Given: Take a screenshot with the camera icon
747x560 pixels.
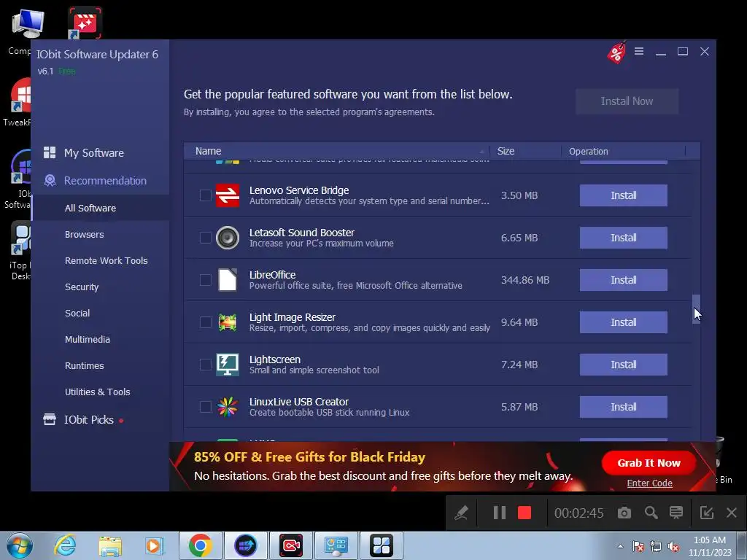Looking at the screenshot, I should pyautogui.click(x=624, y=513).
